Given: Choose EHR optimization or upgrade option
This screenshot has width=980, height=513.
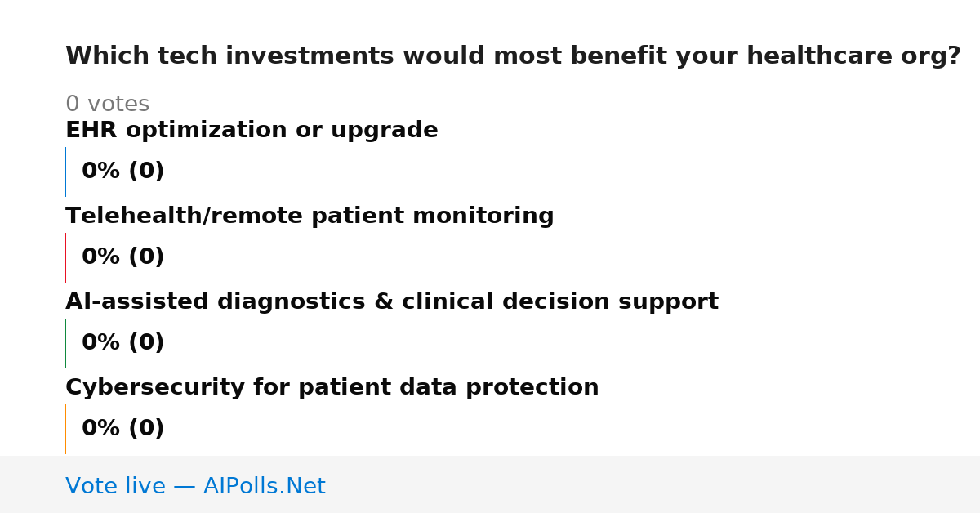Looking at the screenshot, I should coord(252,130).
